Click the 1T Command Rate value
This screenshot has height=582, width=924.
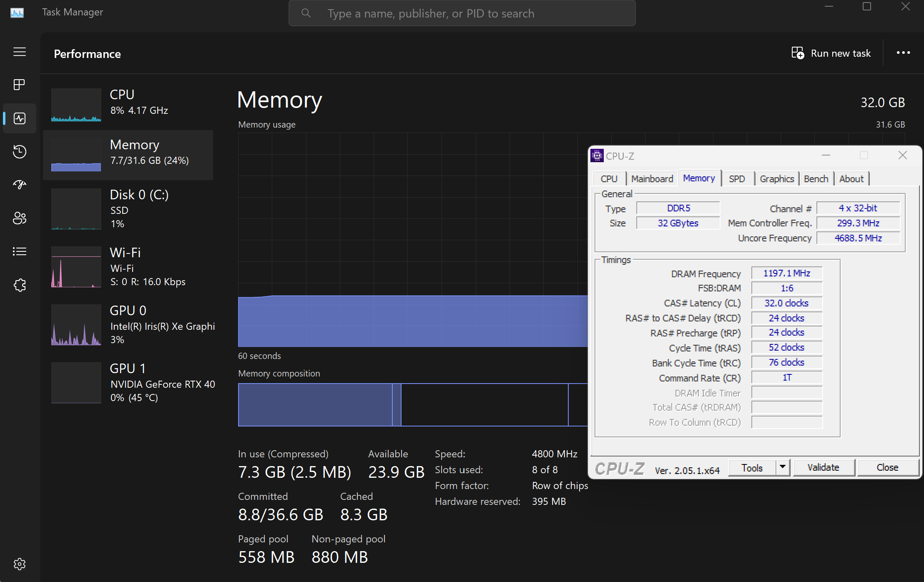[787, 377]
